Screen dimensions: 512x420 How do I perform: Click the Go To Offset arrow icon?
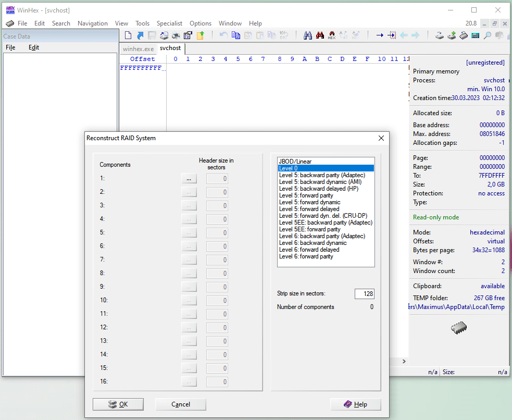380,35
